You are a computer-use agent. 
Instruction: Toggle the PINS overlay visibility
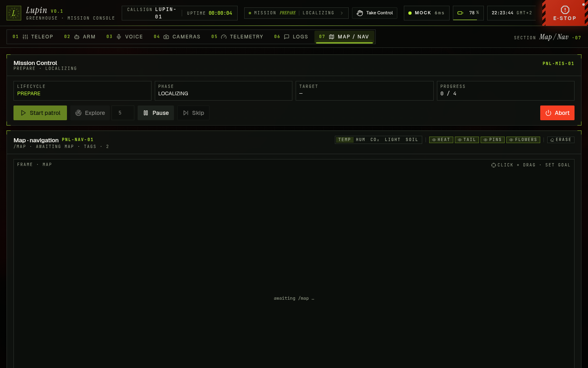coord(492,140)
